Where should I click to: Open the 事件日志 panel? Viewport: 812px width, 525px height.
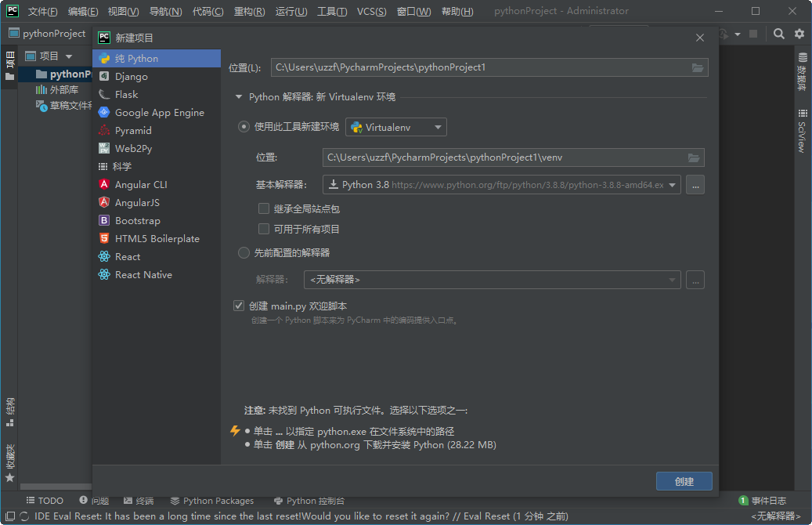[763, 501]
